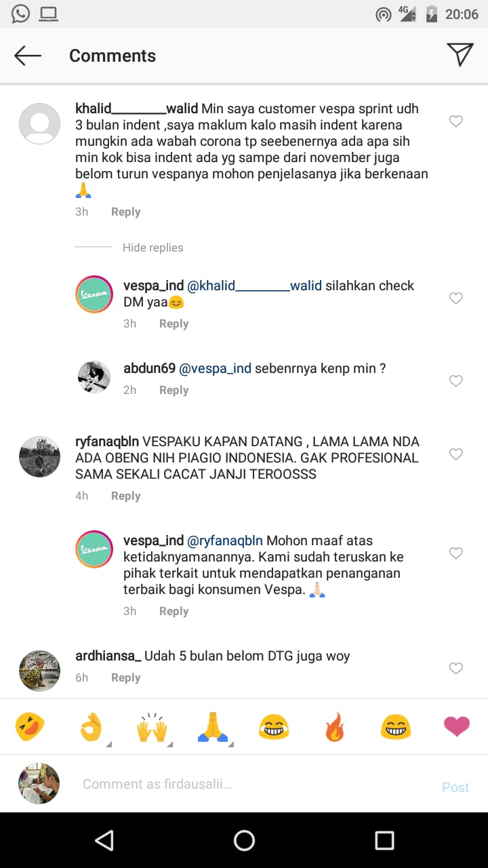488x868 pixels.
Task: Reply to ardhiansa_'s comment
Action: click(125, 677)
